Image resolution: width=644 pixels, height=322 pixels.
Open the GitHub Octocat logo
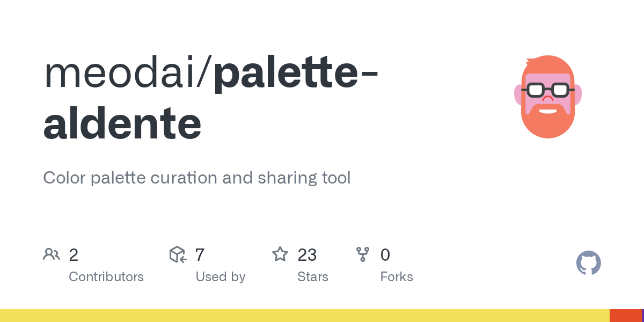(x=589, y=263)
